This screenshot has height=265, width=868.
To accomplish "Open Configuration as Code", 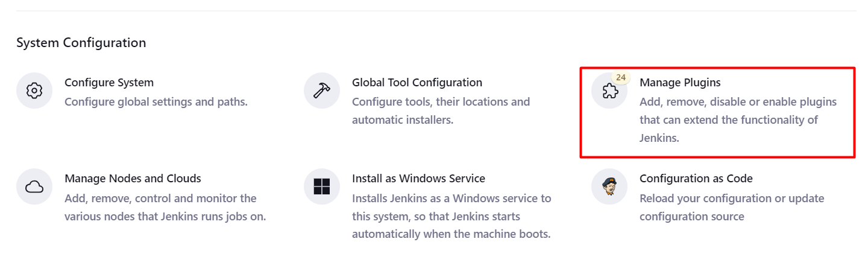I will click(696, 179).
